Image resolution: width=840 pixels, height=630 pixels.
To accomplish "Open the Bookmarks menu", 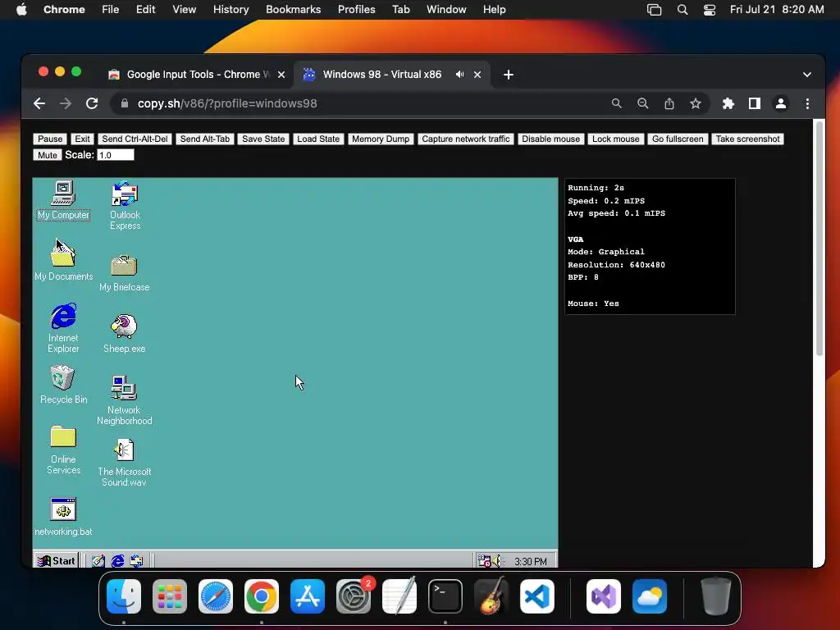I will pyautogui.click(x=293, y=9).
